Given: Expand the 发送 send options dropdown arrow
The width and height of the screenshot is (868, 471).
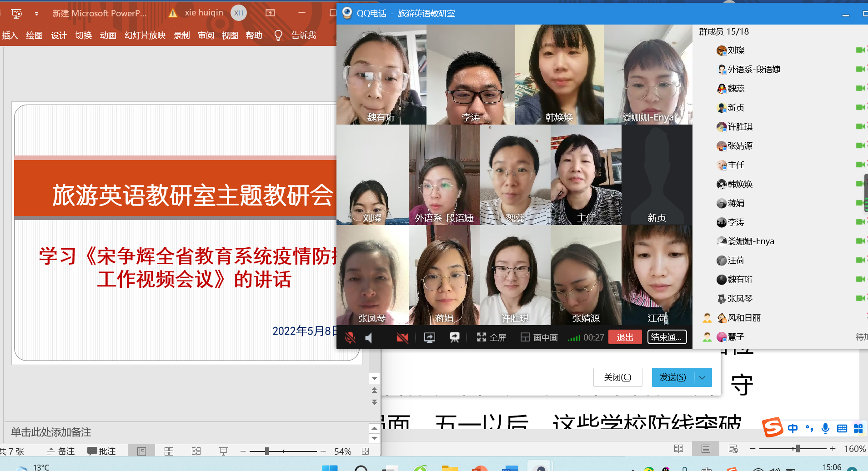Looking at the screenshot, I should (702, 377).
